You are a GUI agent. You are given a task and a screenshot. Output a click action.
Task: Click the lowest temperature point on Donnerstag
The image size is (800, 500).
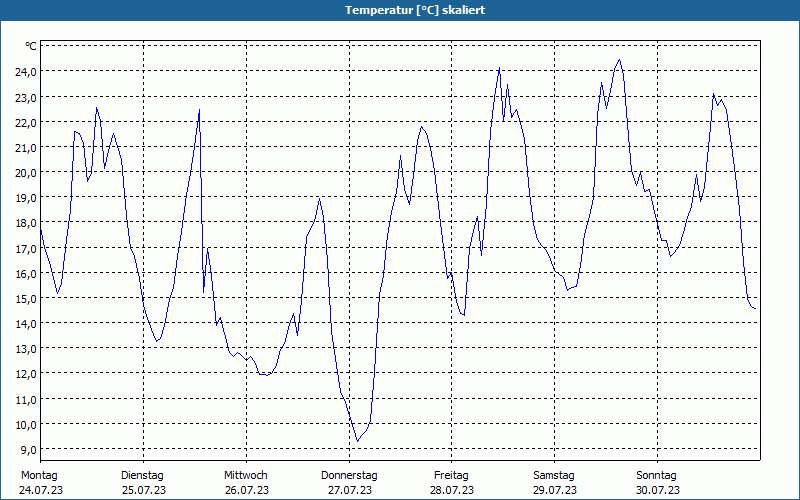click(358, 441)
